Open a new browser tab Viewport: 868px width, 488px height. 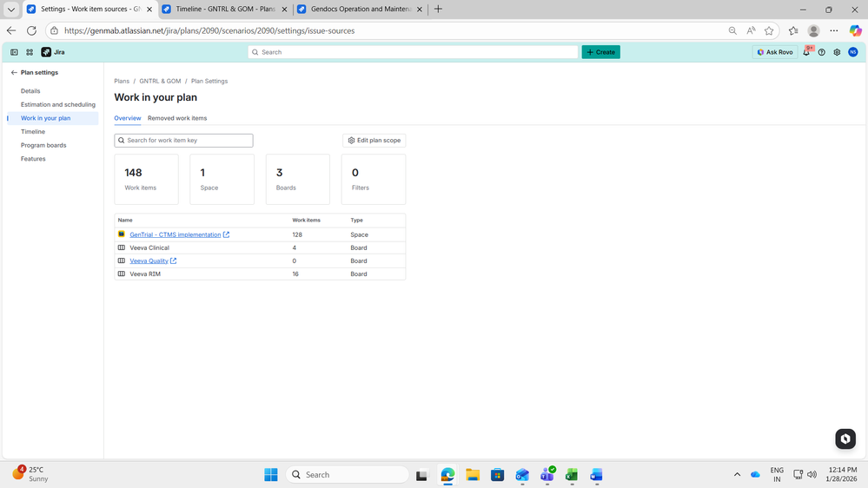click(439, 9)
